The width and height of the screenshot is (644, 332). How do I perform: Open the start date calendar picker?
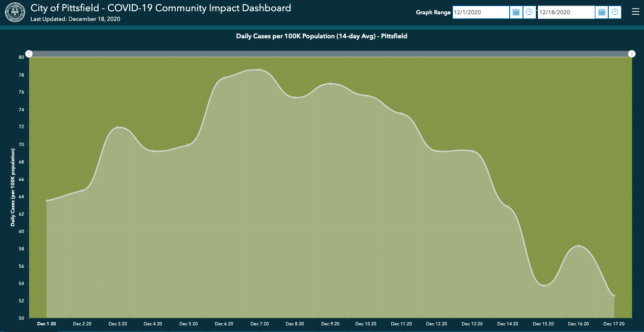point(516,12)
